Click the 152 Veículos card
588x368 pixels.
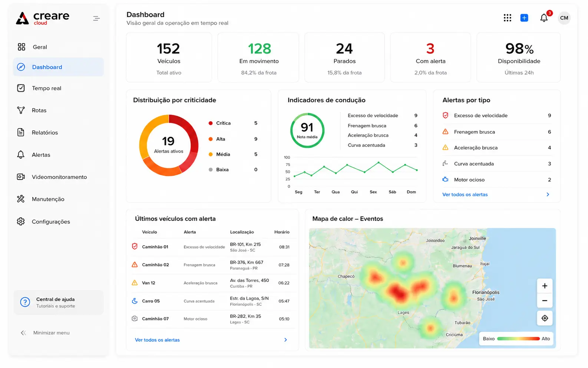(x=169, y=57)
